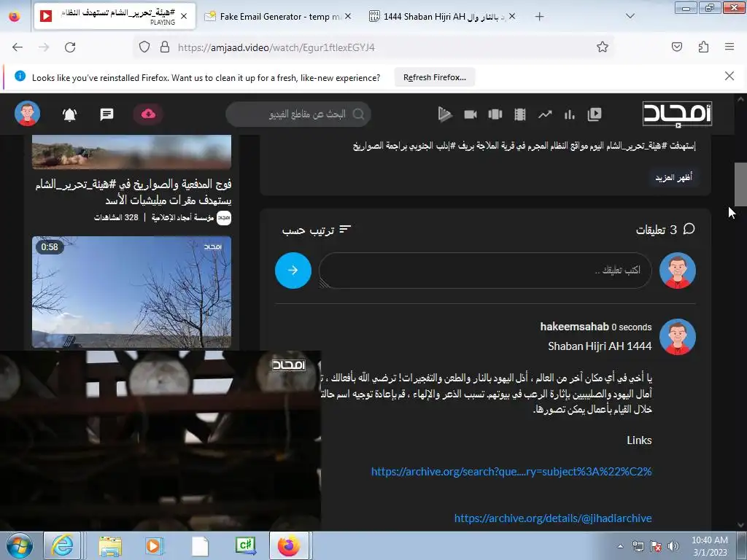Open the list all tabs dropdown
Screen dimensions: 747x560
[630, 16]
